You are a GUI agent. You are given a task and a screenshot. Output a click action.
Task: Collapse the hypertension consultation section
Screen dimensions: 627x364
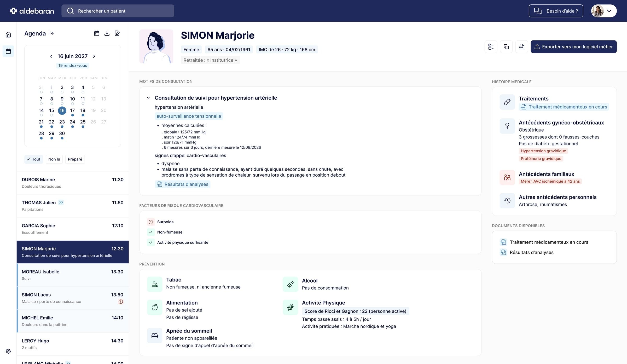click(148, 98)
